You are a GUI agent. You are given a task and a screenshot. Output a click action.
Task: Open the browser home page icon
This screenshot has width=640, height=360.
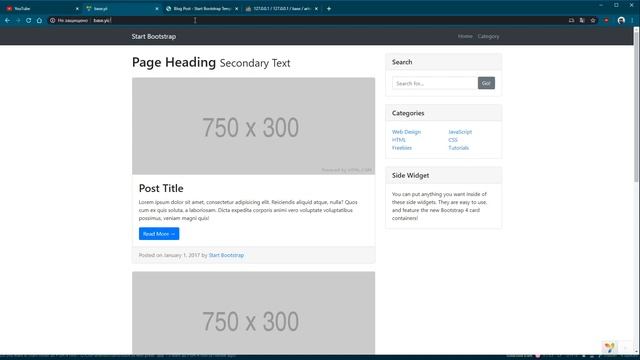coord(39,20)
